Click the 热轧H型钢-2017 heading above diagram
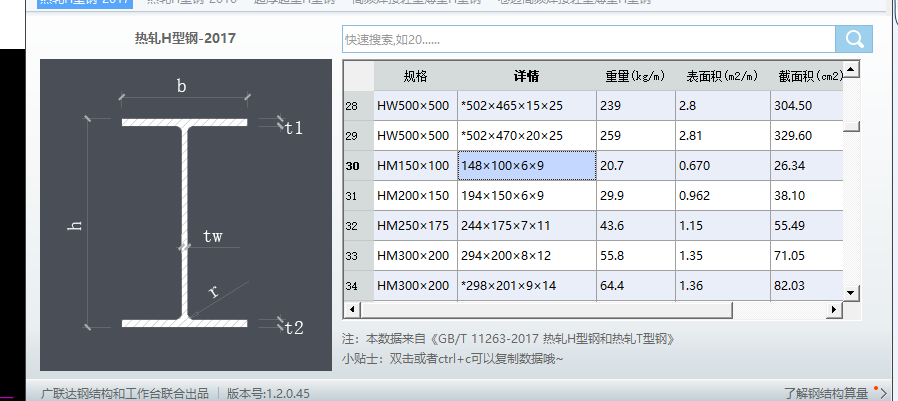The image size is (898, 401). pos(185,38)
